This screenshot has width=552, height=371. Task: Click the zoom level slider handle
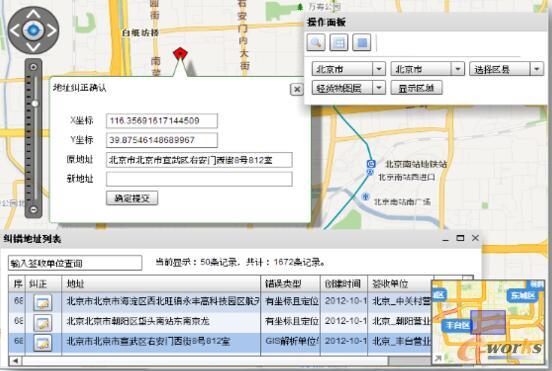coord(35,103)
